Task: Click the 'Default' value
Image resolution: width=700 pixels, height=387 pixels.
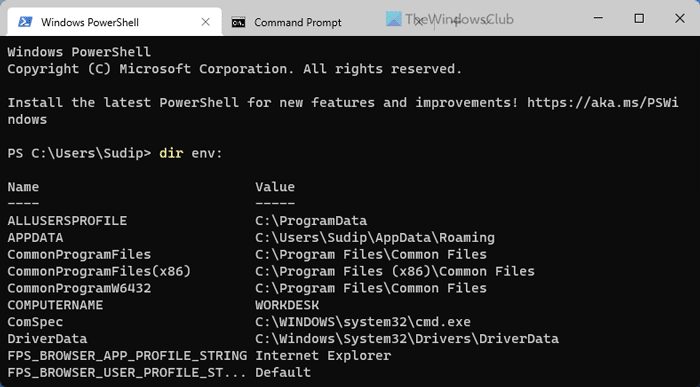Action: [283, 372]
